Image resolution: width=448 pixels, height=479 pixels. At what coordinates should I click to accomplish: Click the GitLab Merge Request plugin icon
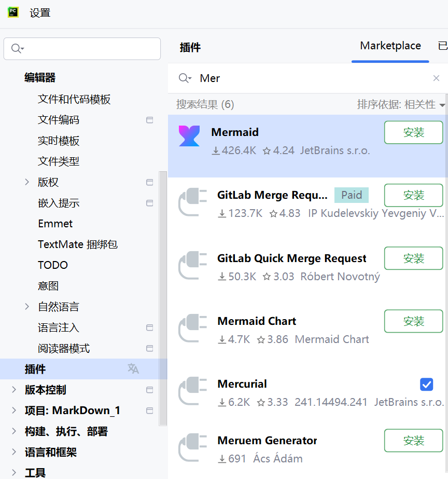[192, 202]
